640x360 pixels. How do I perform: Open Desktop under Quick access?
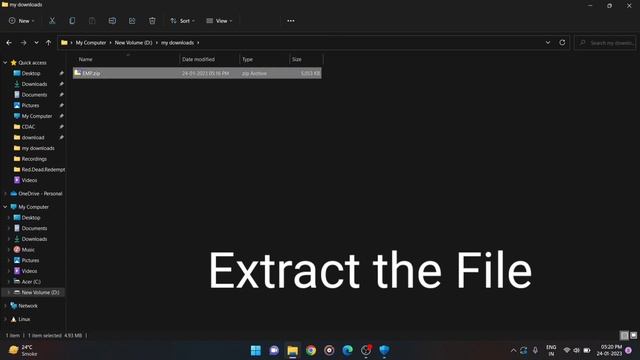pos(31,73)
